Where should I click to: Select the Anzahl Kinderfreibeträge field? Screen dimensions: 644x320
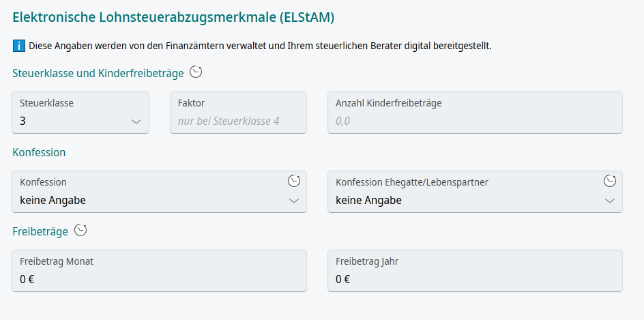pos(475,121)
